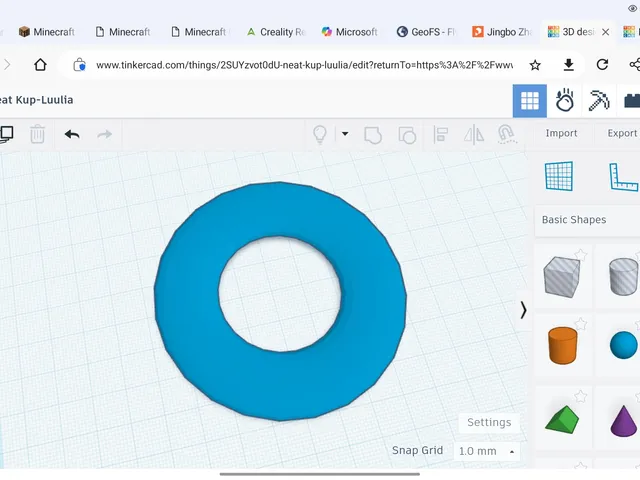
Task: Click the browser share icon
Action: 634,64
